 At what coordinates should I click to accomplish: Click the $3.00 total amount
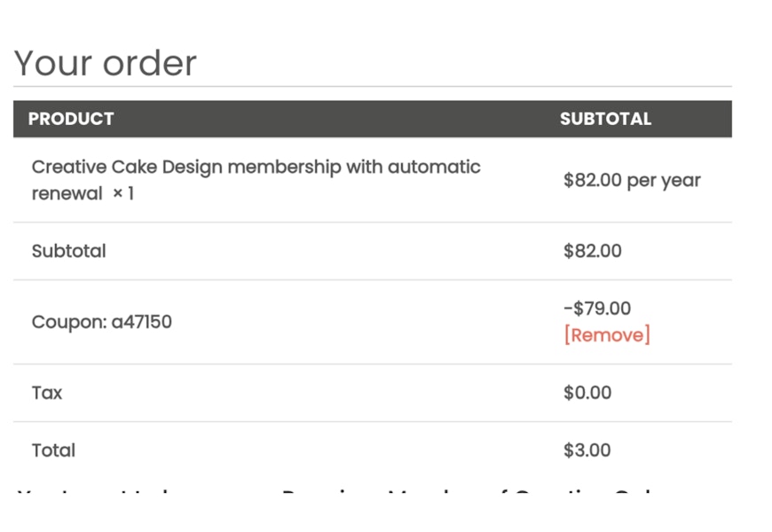[x=587, y=450]
